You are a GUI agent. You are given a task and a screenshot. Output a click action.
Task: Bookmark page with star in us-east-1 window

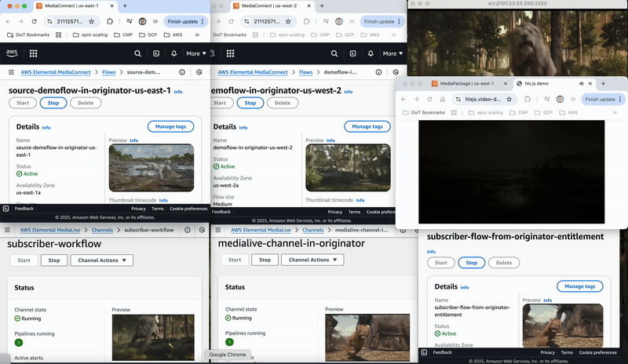[91, 21]
